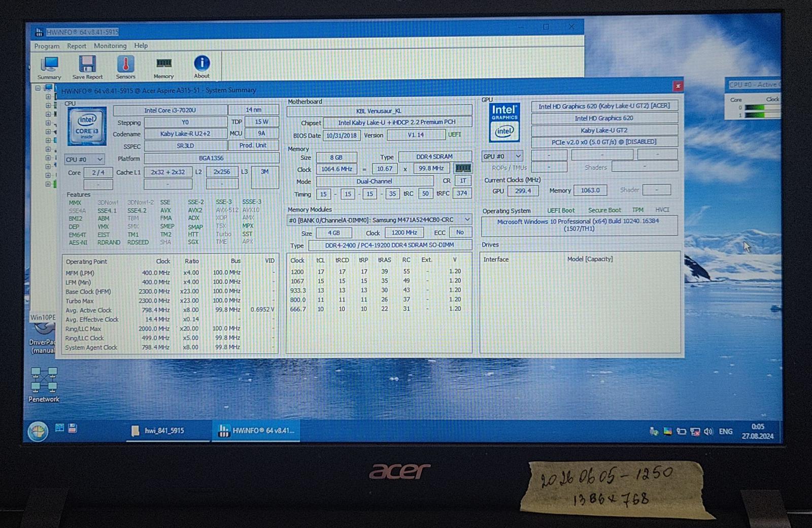This screenshot has height=528, width=812.
Task: Open the Summary toolbar icon
Action: click(x=49, y=68)
